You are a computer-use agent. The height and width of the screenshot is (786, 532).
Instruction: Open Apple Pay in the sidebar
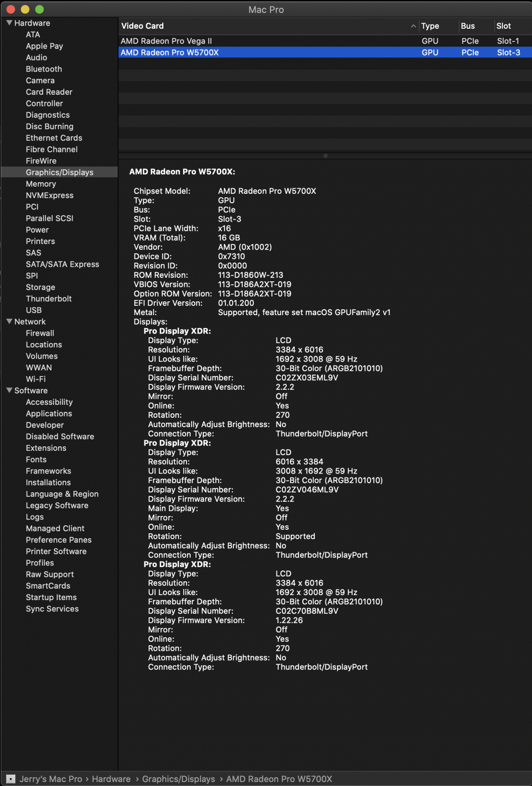tap(44, 46)
